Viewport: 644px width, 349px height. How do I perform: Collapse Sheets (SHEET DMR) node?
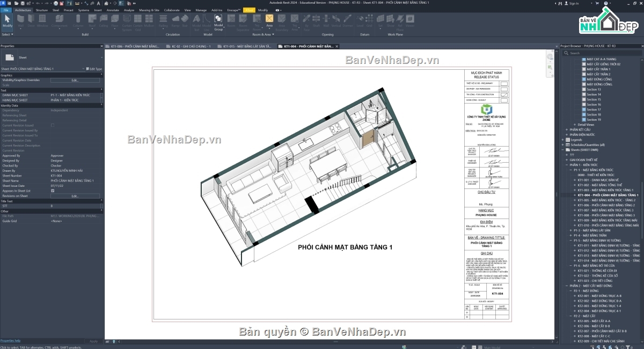coord(562,150)
